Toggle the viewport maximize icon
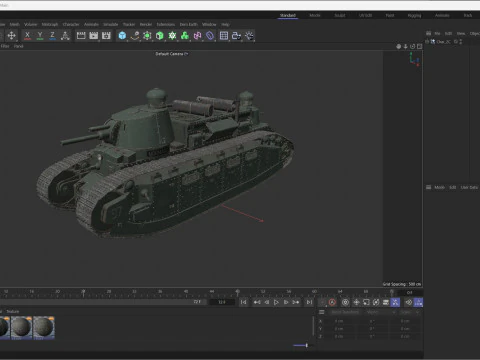The height and width of the screenshot is (360, 480). tap(420, 46)
